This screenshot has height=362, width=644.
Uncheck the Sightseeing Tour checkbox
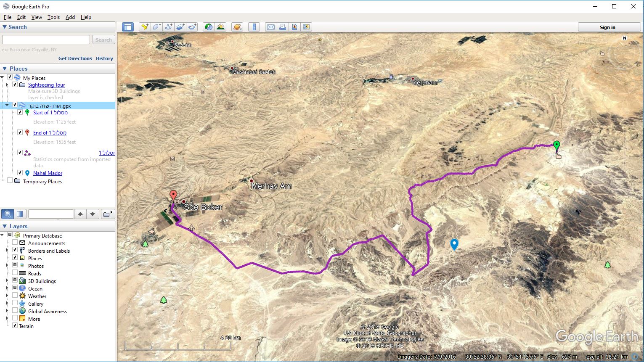tap(15, 85)
